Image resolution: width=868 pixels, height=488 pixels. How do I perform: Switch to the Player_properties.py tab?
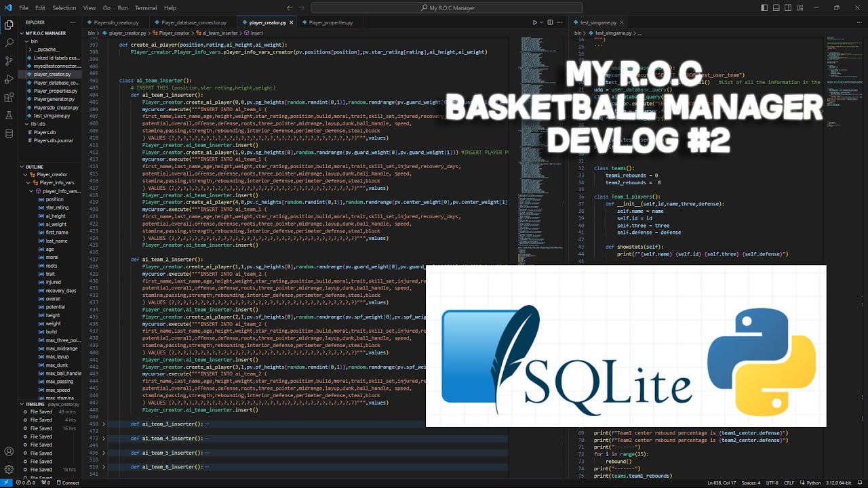point(331,22)
